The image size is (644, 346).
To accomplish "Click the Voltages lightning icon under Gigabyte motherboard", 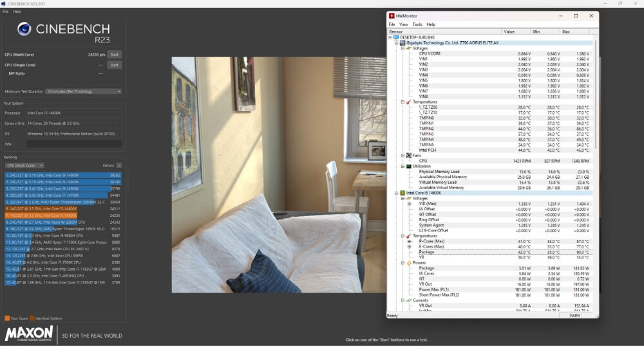I will click(408, 48).
